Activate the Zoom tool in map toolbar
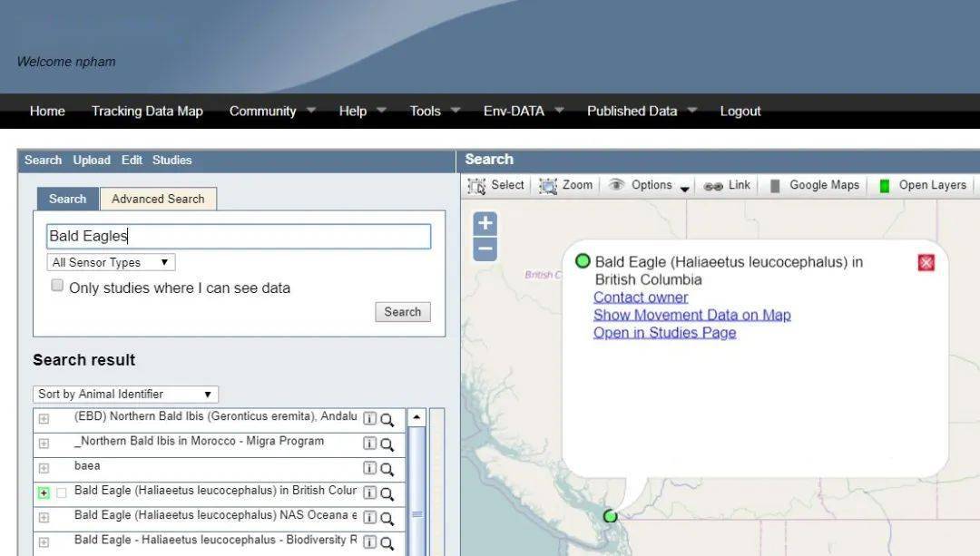 (x=566, y=185)
